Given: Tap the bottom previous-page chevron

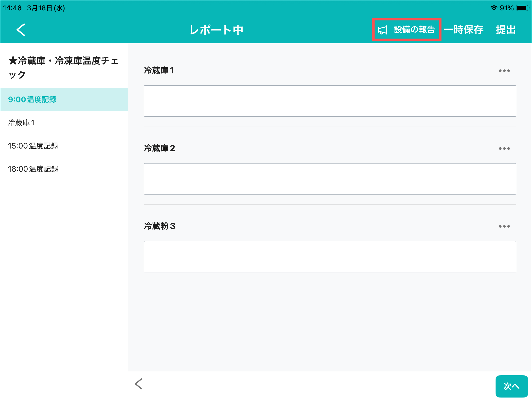Looking at the screenshot, I should (139, 384).
